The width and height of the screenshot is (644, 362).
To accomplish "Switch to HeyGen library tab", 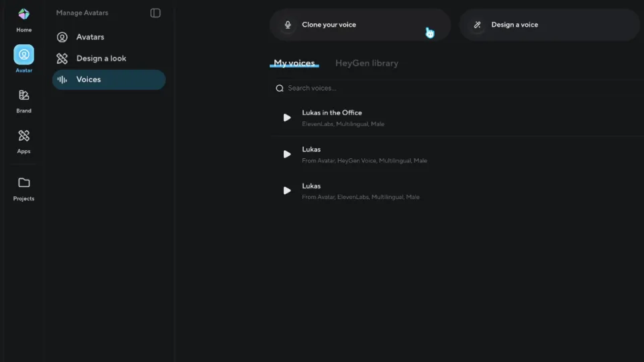I will 367,63.
